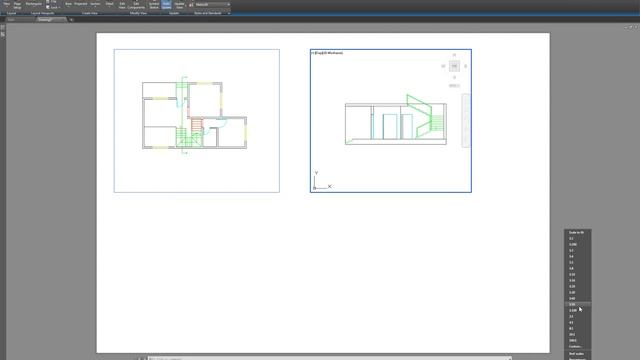Open the Update View dropdown
The width and height of the screenshot is (640, 360).
[179, 5]
